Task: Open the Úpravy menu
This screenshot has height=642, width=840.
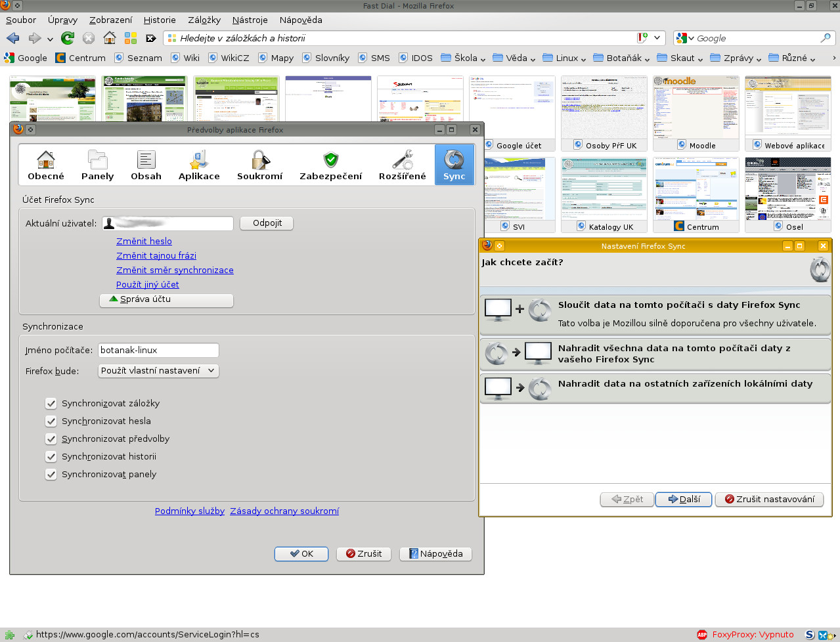Action: click(62, 20)
